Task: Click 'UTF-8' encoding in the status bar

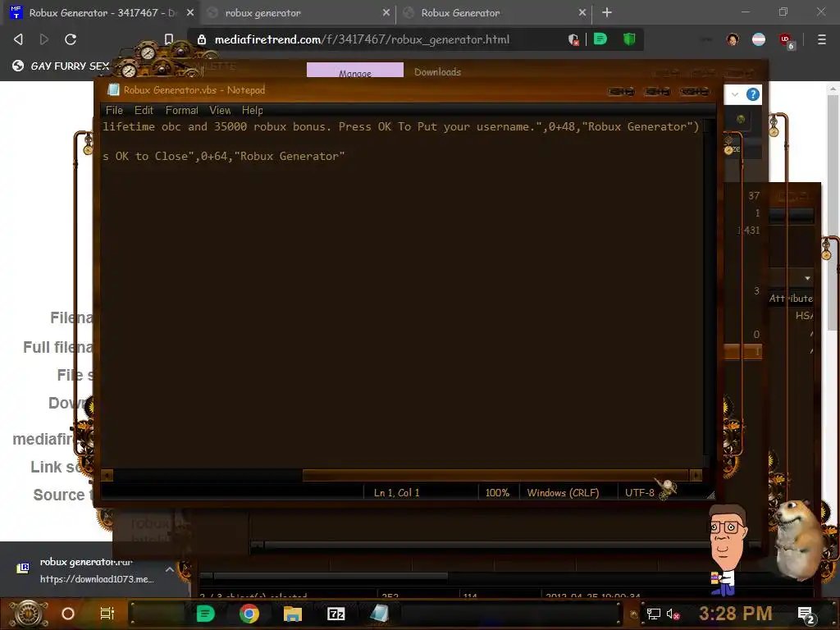Action: pyautogui.click(x=640, y=493)
